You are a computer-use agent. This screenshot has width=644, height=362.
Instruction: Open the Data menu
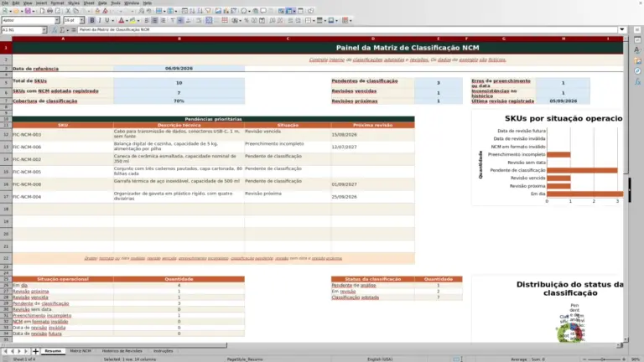(x=102, y=3)
